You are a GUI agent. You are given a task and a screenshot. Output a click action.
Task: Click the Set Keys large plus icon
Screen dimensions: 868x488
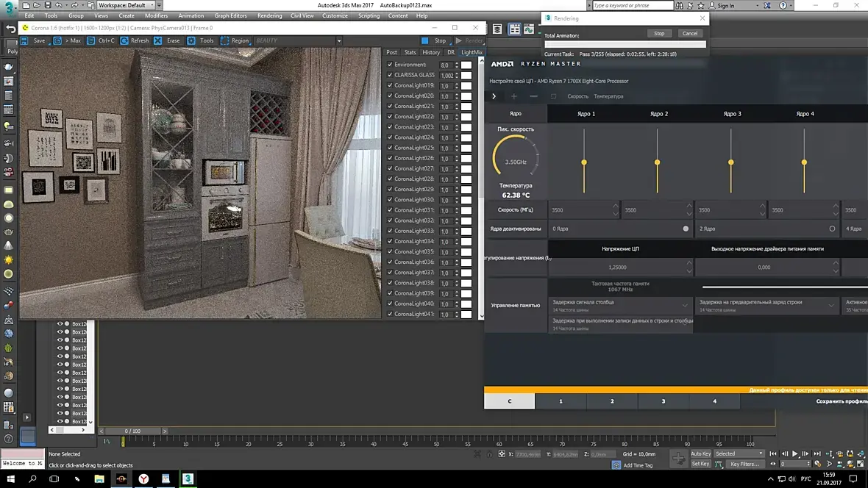tap(679, 459)
